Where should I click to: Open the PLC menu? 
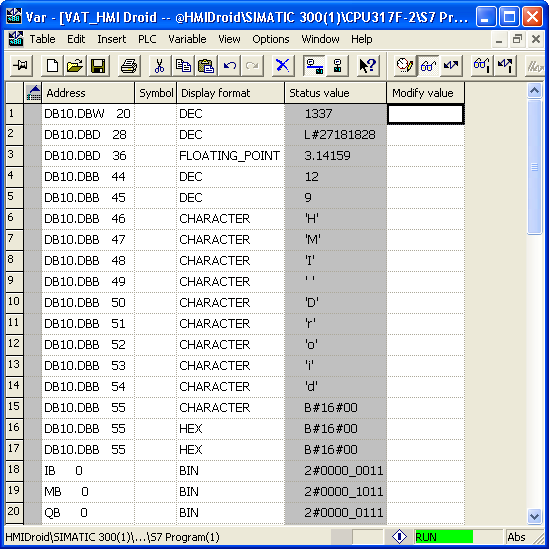coord(147,39)
